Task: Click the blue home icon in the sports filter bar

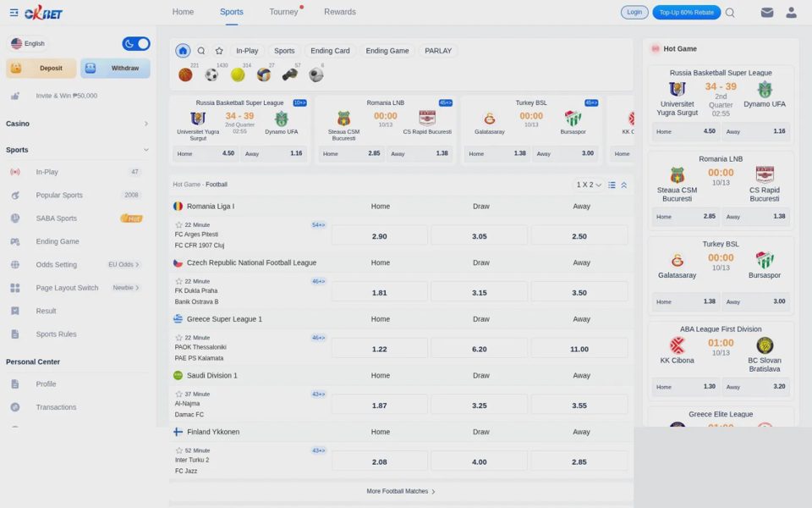Action: (x=183, y=51)
